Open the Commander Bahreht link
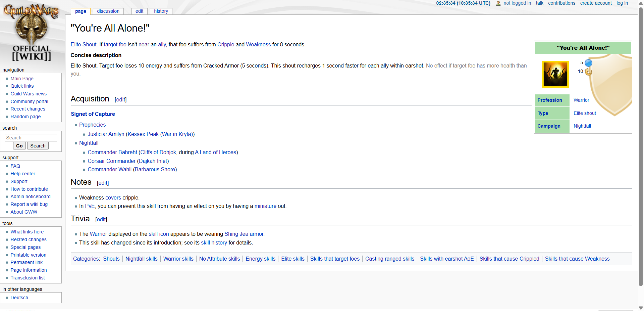 click(112, 152)
